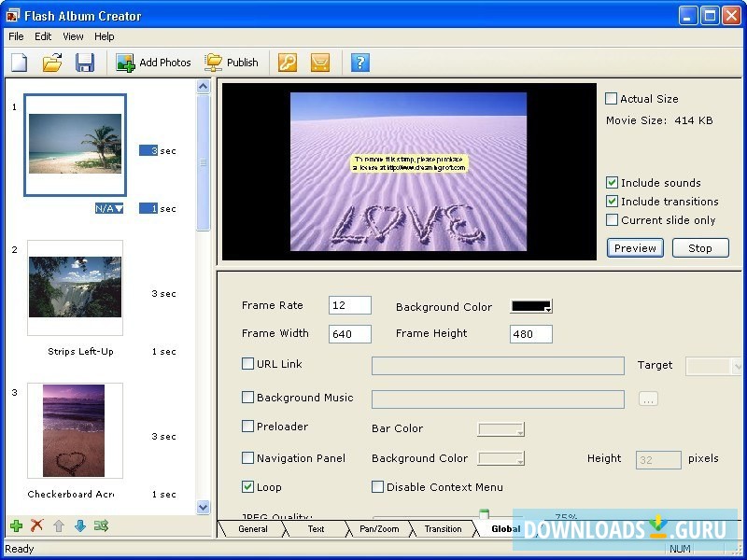The height and width of the screenshot is (560, 747).
Task: Uncheck the Include sounds checkbox
Action: click(x=612, y=183)
